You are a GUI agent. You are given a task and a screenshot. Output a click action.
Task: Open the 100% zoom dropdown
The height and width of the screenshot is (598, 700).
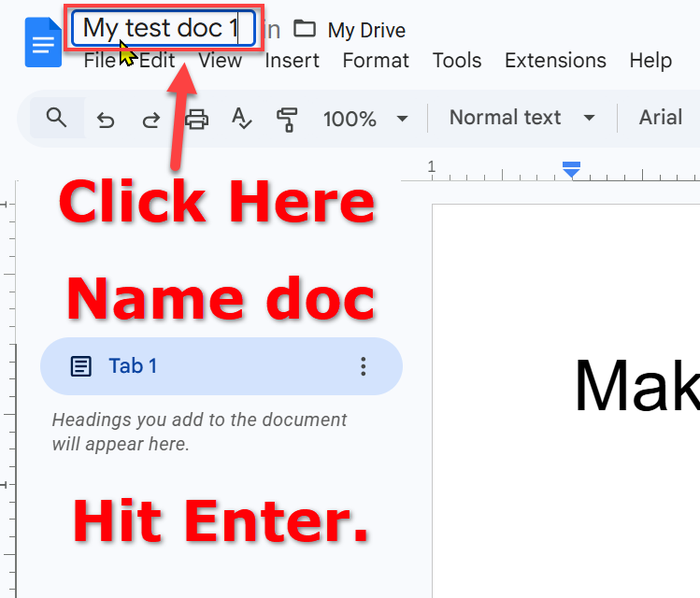365,119
